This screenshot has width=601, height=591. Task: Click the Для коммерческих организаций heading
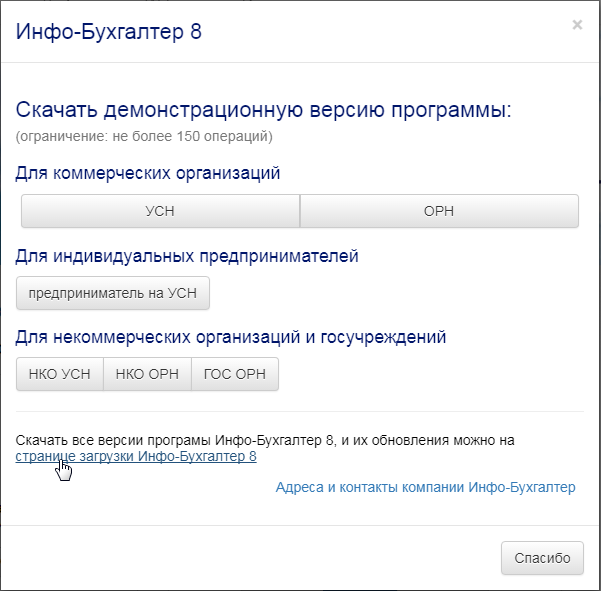click(x=148, y=173)
